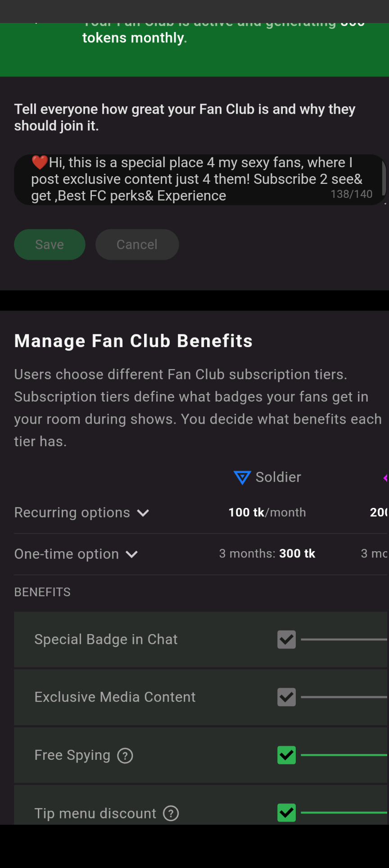Click the red heart emoji in description

point(40,162)
